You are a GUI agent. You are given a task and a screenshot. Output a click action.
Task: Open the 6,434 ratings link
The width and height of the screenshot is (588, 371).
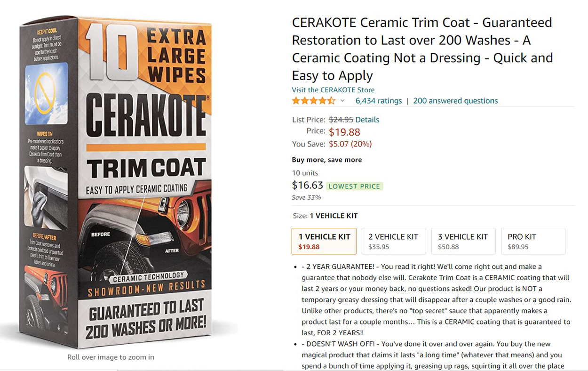378,101
